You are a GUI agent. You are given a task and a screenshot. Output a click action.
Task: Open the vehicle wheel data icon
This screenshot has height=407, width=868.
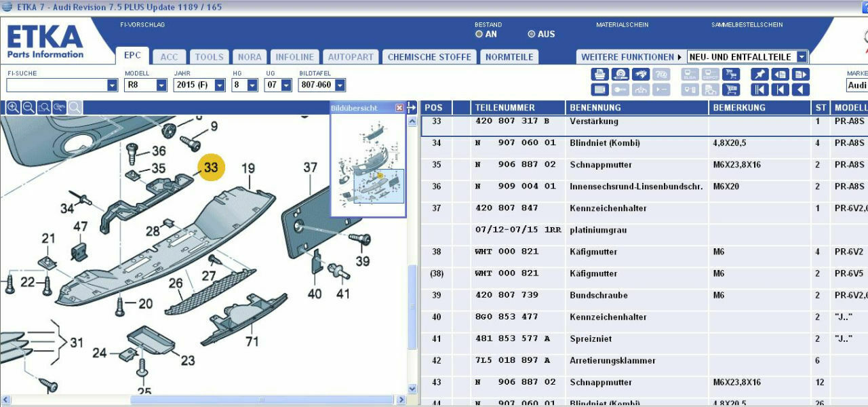pyautogui.click(x=620, y=74)
